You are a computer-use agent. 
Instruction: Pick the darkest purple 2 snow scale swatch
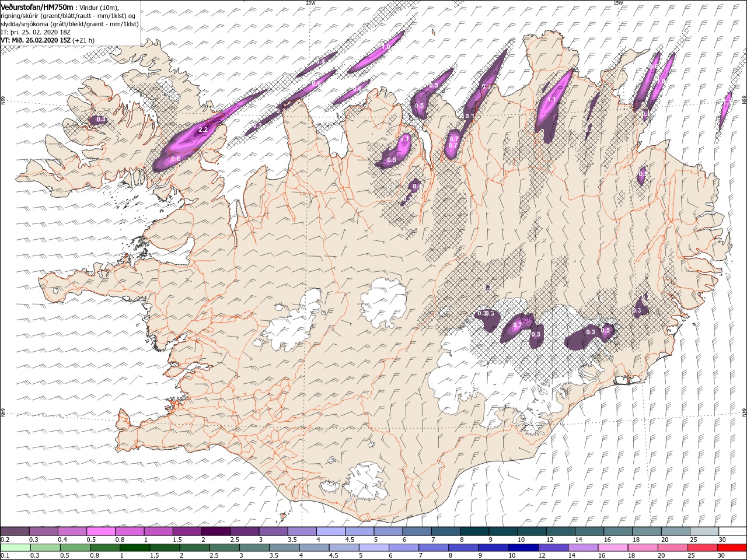(216, 532)
